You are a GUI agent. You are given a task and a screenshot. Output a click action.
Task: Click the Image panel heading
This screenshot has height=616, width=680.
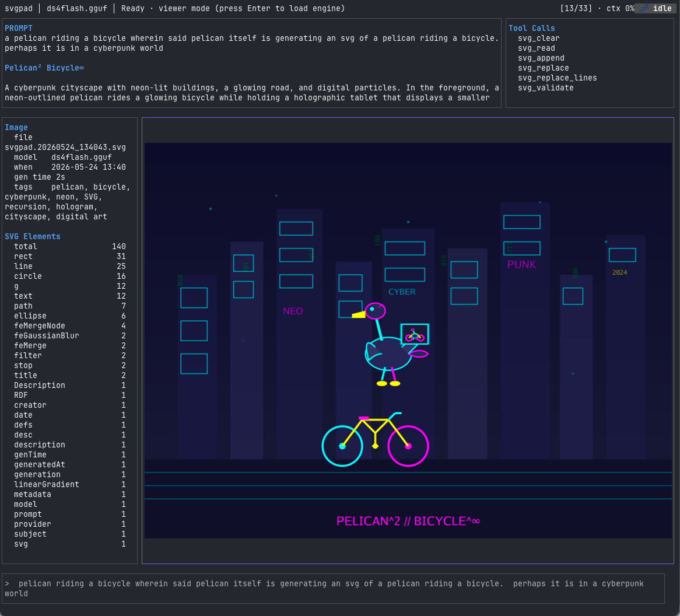[x=16, y=128]
